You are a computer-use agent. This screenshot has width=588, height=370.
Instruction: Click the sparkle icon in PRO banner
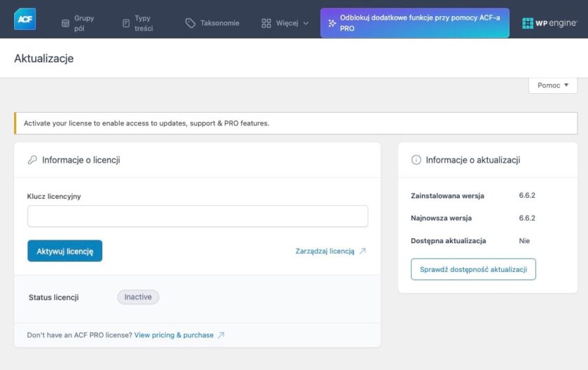click(x=332, y=23)
